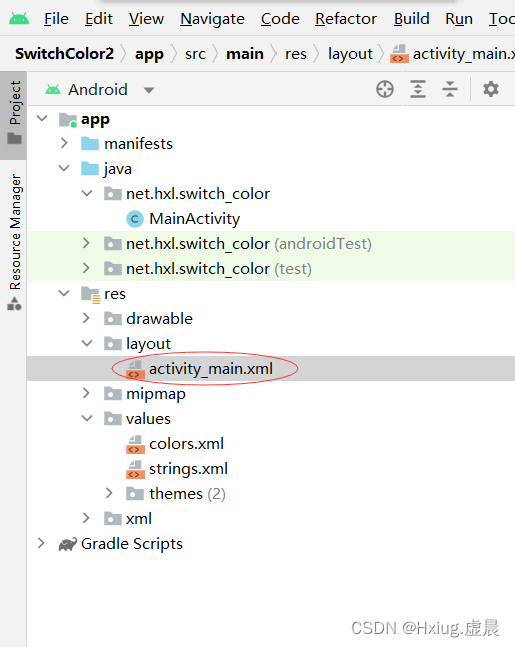Select opened file locate target icon
The height and width of the screenshot is (647, 515).
[385, 89]
